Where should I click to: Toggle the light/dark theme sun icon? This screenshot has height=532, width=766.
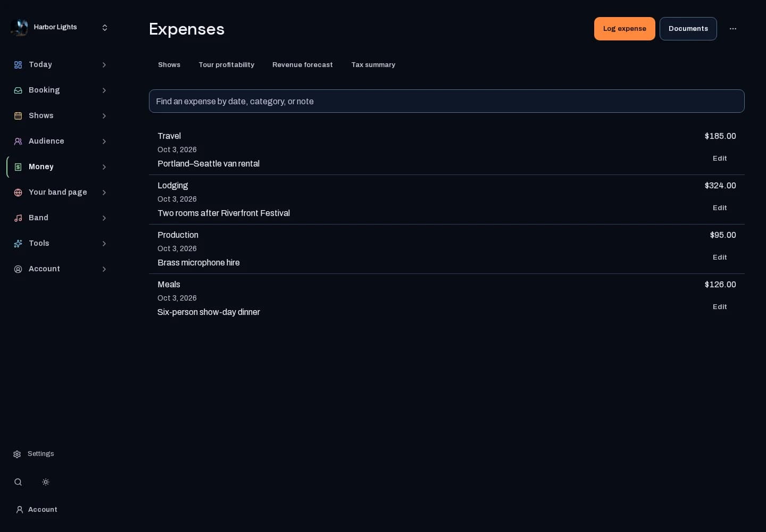[x=46, y=482]
